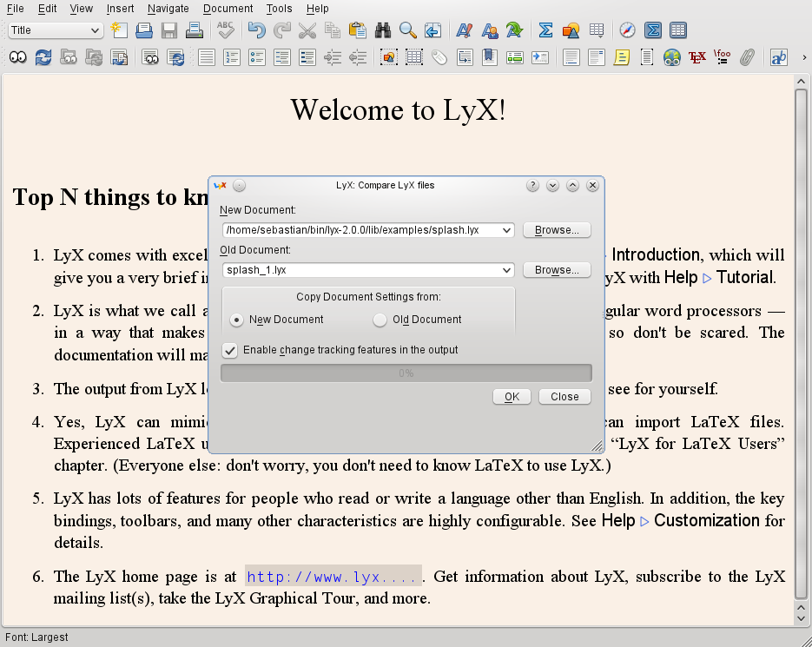This screenshot has height=647, width=812.
Task: Click the spellcheck ABC icon
Action: click(225, 30)
